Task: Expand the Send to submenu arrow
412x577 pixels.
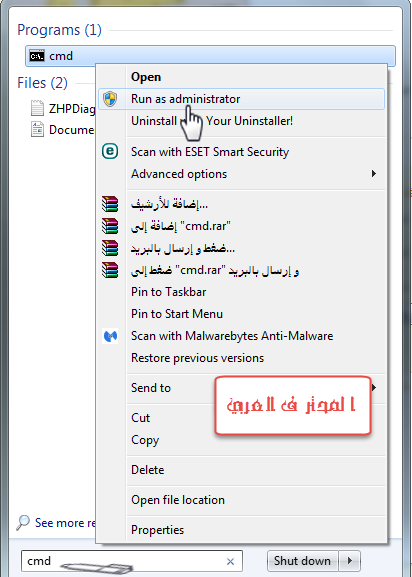Action: click(x=374, y=387)
